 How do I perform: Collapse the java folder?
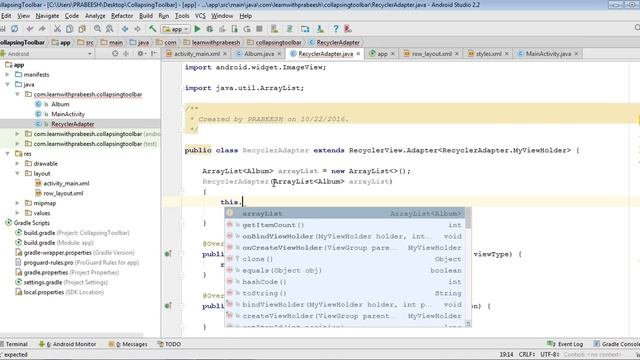tap(7, 84)
